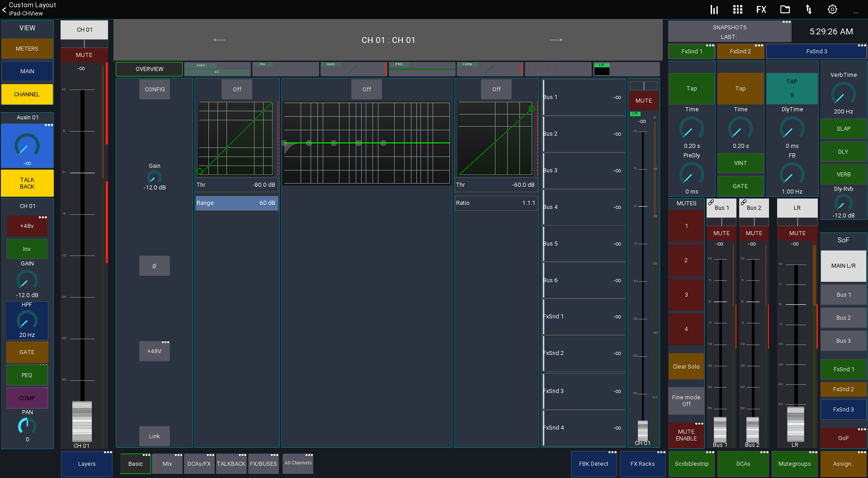Open the three-dot options on Layers button

click(108, 452)
